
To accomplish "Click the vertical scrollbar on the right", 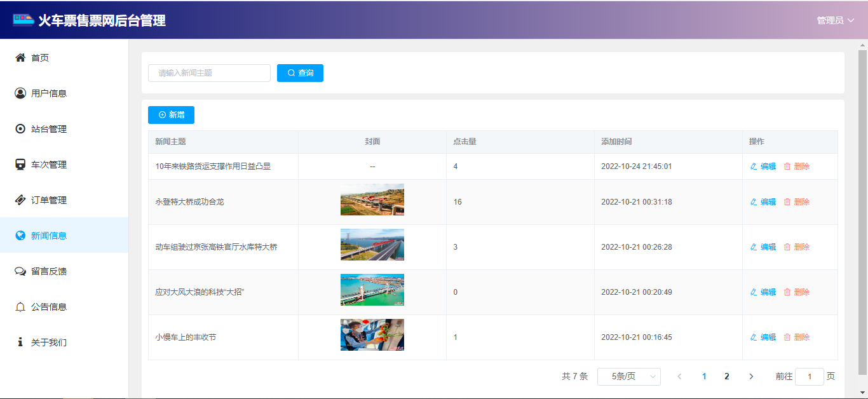I will 862,210.
